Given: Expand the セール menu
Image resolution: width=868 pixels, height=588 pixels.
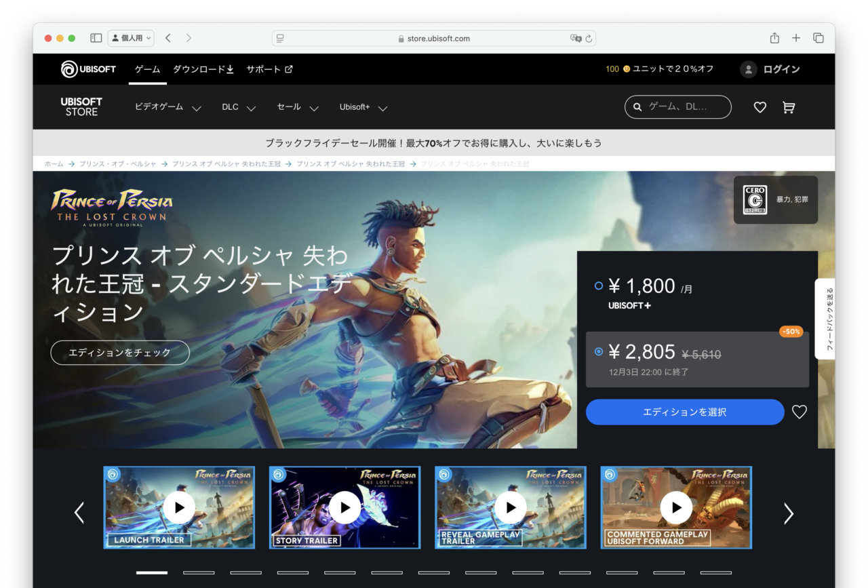Looking at the screenshot, I should 298,107.
